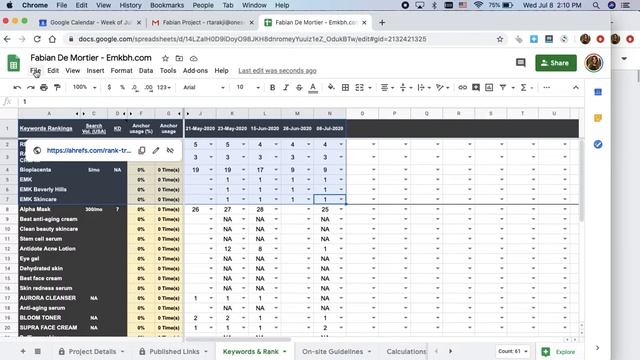The height and width of the screenshot is (360, 640).
Task: Open the Data menu
Action: click(x=146, y=71)
